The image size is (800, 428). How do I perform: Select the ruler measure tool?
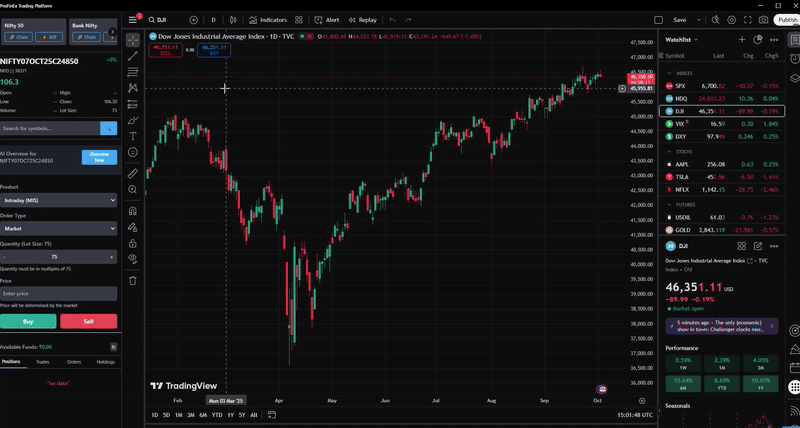[133, 173]
